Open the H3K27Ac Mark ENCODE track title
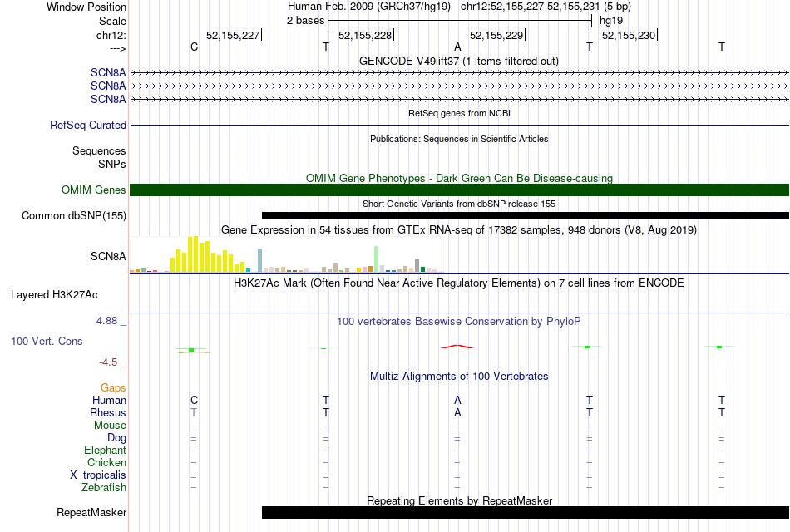This screenshot has height=532, width=790. (459, 283)
